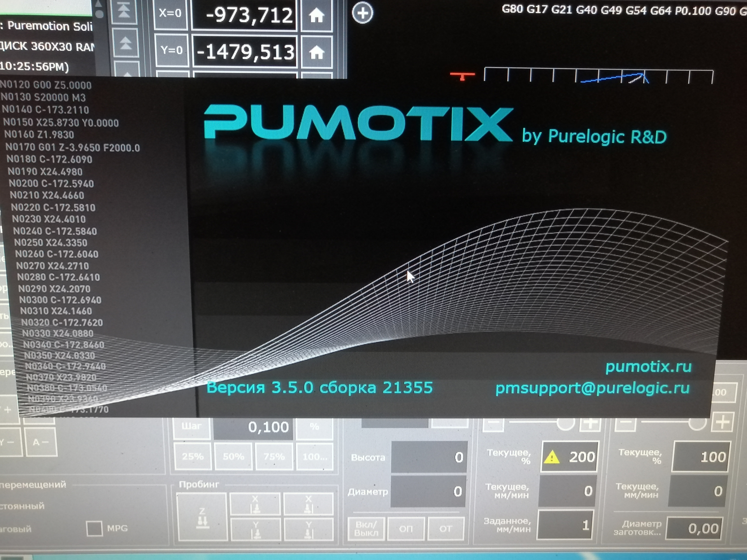Click the jump-to-top double arrow icon
The image size is (747, 560).
pos(124,10)
